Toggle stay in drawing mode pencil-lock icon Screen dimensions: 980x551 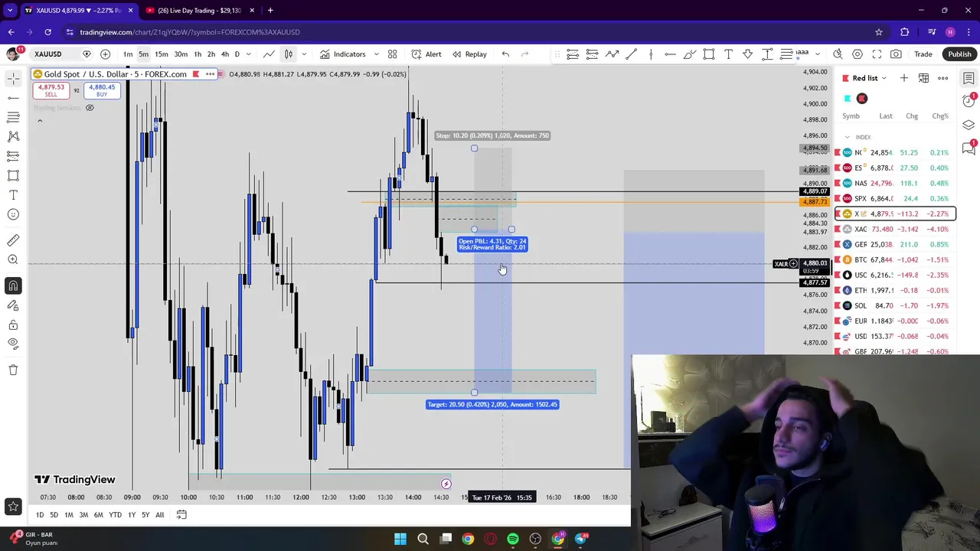click(13, 305)
